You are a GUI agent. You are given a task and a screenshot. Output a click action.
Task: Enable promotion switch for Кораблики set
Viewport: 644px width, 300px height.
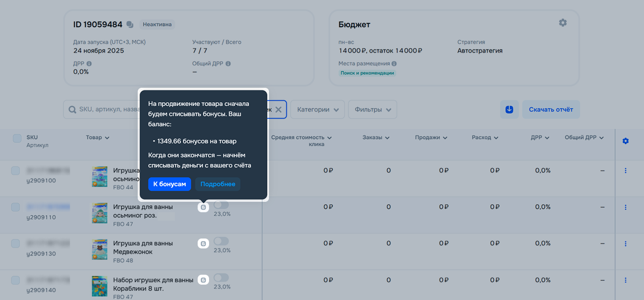pos(221,278)
